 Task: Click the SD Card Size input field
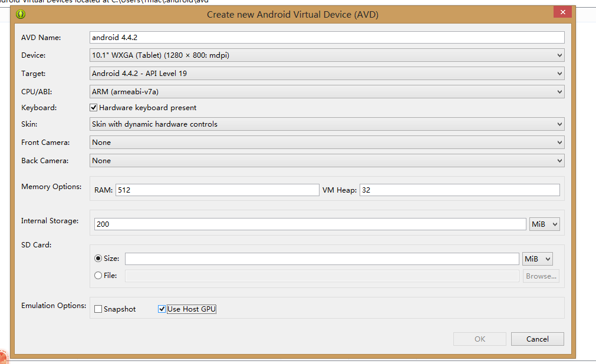(x=322, y=259)
